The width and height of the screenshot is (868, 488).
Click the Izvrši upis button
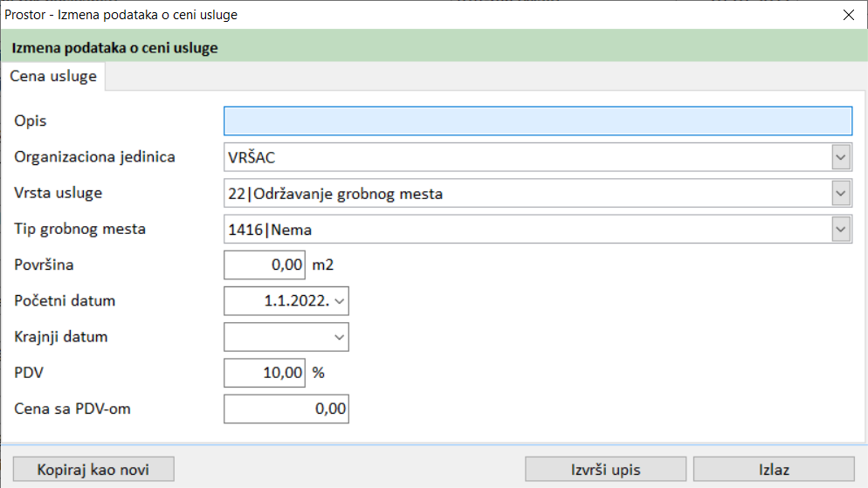click(x=605, y=470)
